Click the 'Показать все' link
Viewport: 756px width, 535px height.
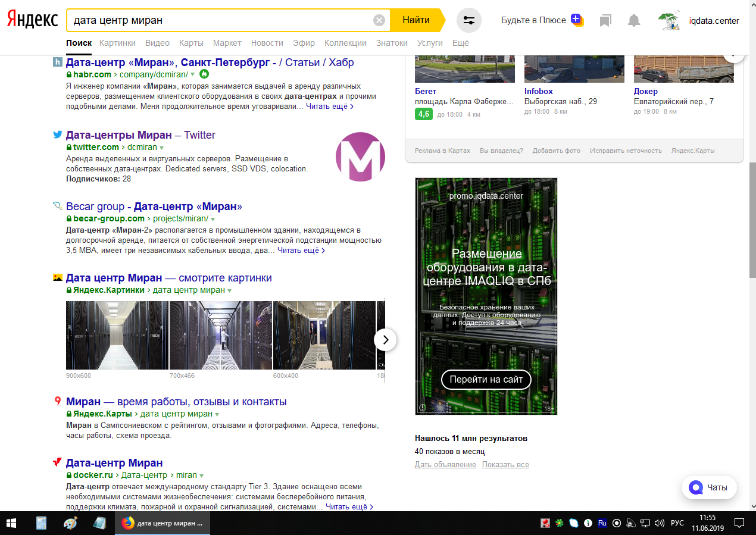tap(505, 465)
